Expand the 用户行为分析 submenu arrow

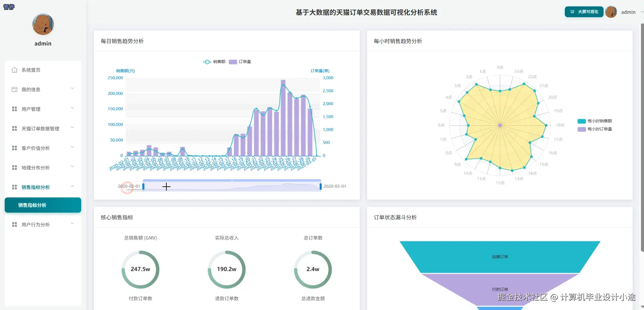click(72, 224)
